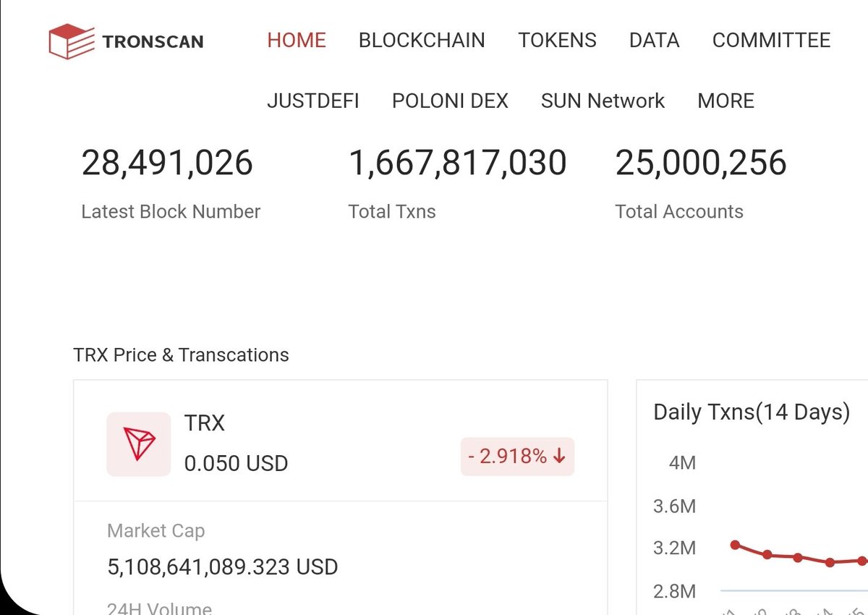
Task: Expand the MORE menu
Action: point(726,101)
